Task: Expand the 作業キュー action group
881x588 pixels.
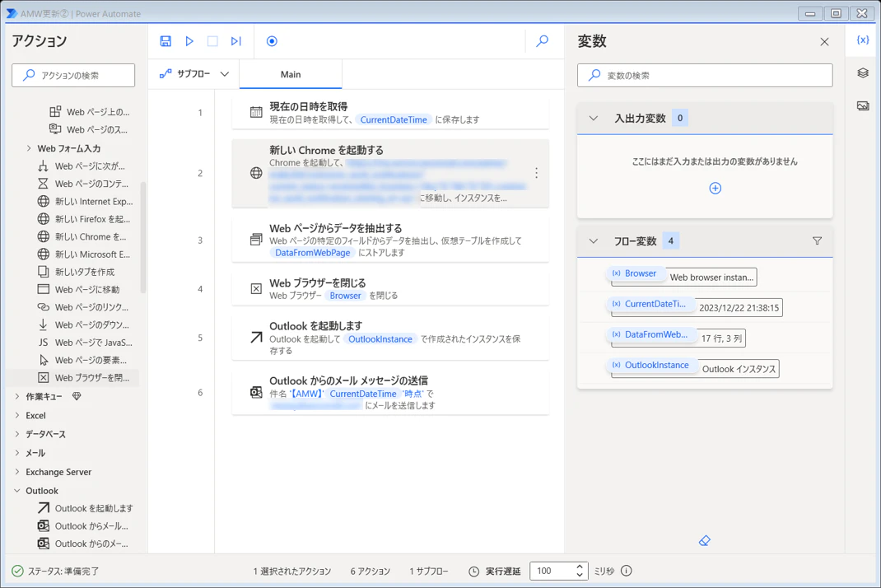Action: [x=16, y=396]
